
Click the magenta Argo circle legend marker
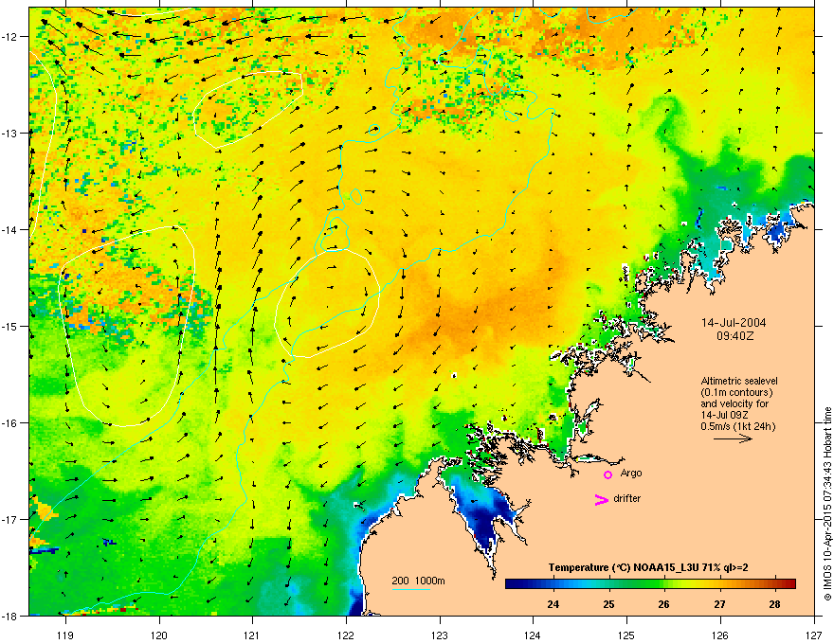coord(607,474)
